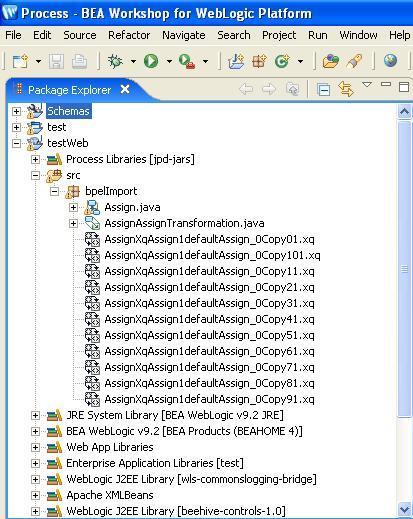
Task: Collapse the testWeb project node
Action: pyautogui.click(x=16, y=144)
